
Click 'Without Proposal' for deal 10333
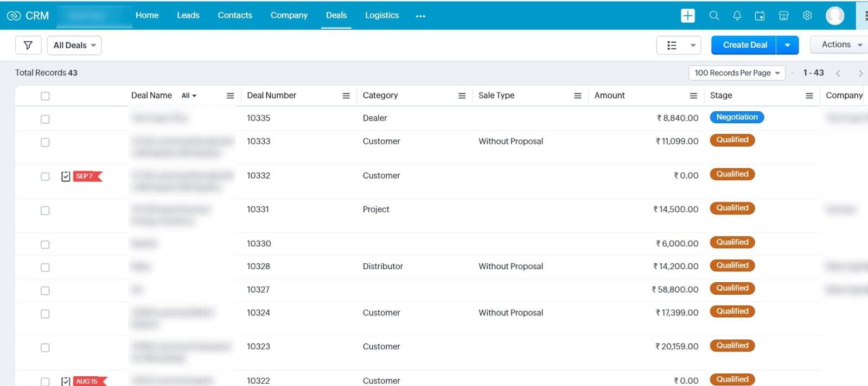[x=510, y=141]
